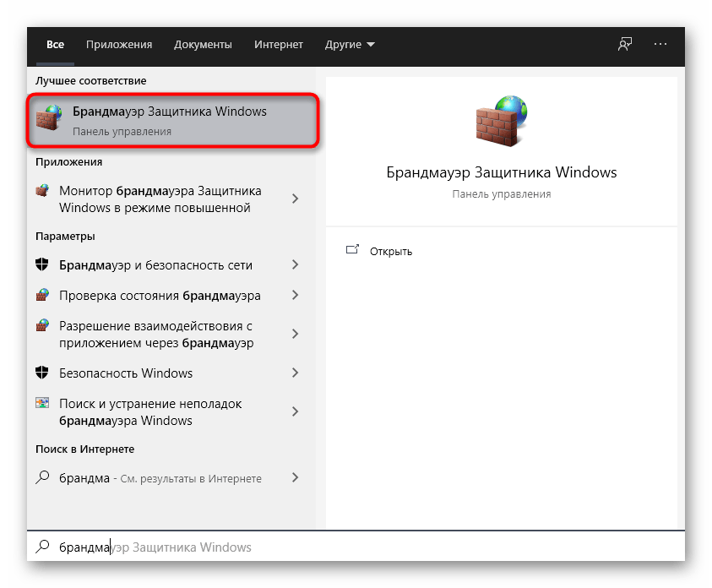Launch Поиск и устранение неполадок брандмауэра Windows
This screenshot has width=712, height=588.
coord(152,411)
